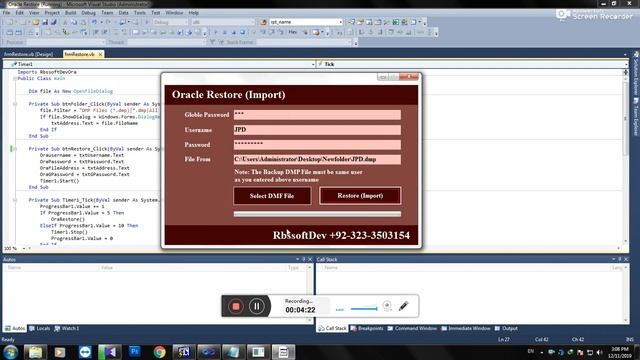Click the taskbar clock showing 3:08 PM
640x360 pixels.
[620, 352]
